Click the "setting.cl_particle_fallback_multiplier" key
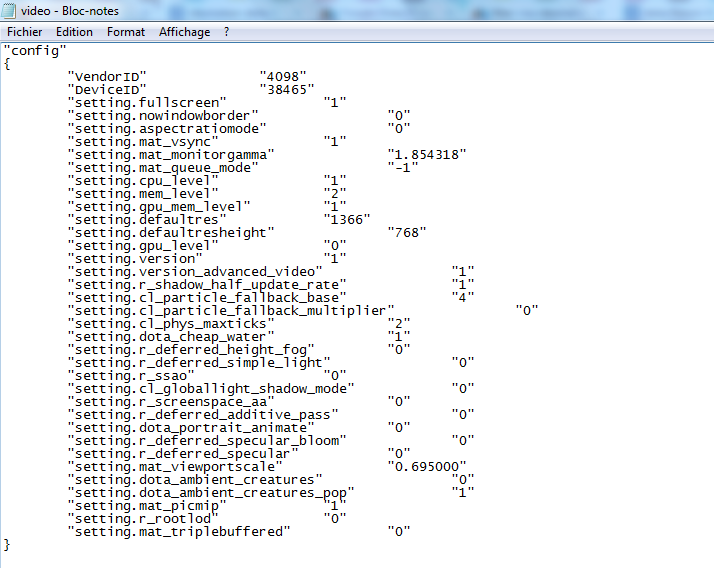The height and width of the screenshot is (568, 714). 231,311
